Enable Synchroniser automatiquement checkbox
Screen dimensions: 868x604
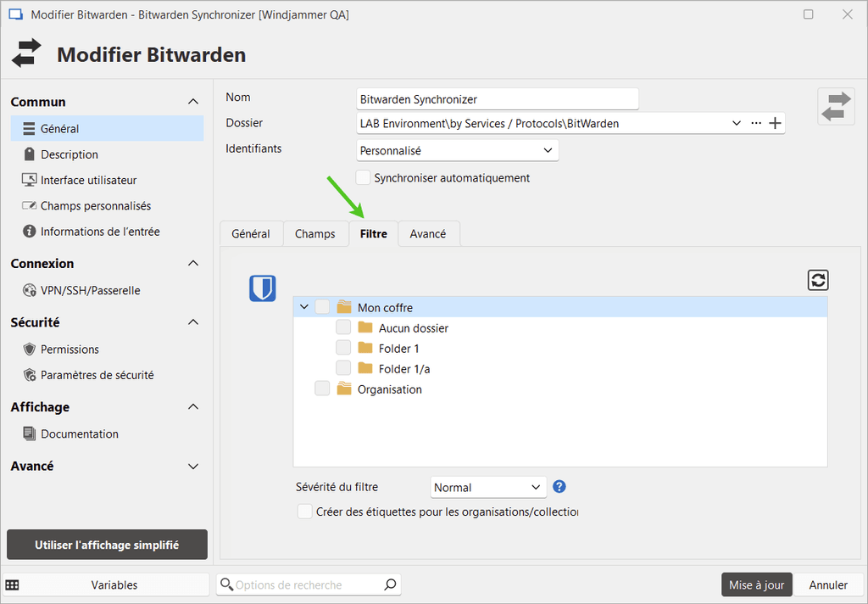coord(364,178)
